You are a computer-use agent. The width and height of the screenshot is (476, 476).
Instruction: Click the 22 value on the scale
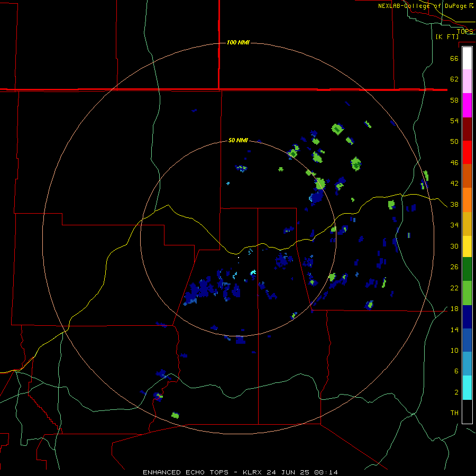pos(454,288)
